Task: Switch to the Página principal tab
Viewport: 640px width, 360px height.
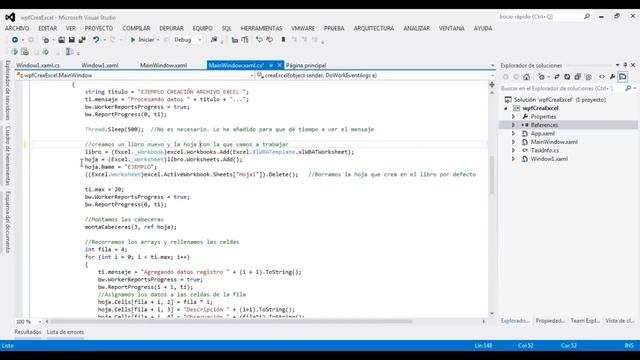Action: (x=306, y=65)
